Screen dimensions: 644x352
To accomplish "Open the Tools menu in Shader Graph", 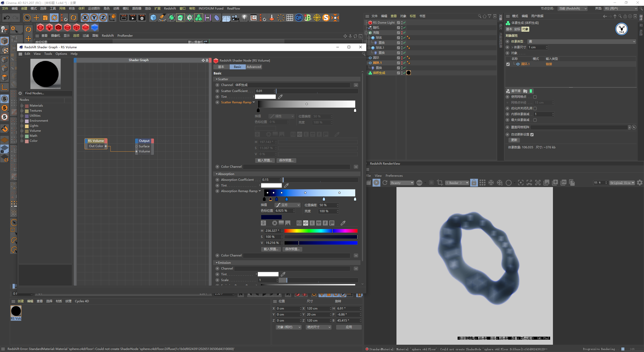I will coord(48,54).
